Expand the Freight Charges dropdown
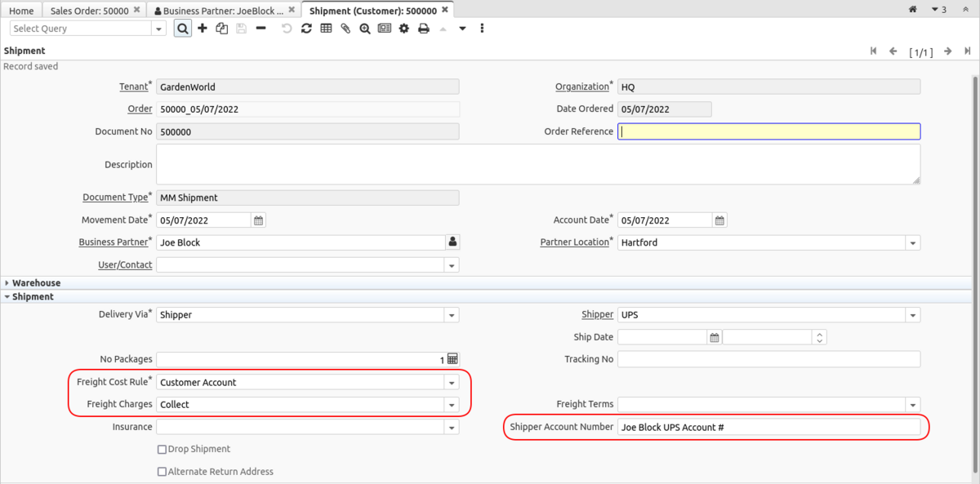This screenshot has width=980, height=484. pyautogui.click(x=451, y=405)
